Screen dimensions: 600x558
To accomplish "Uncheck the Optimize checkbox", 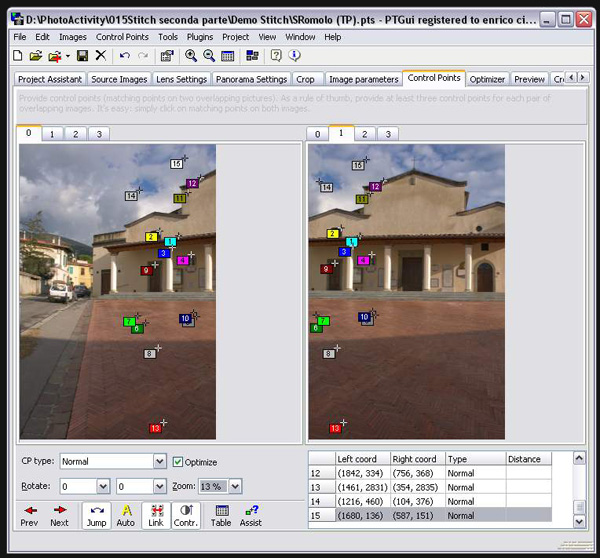I will tap(178, 462).
